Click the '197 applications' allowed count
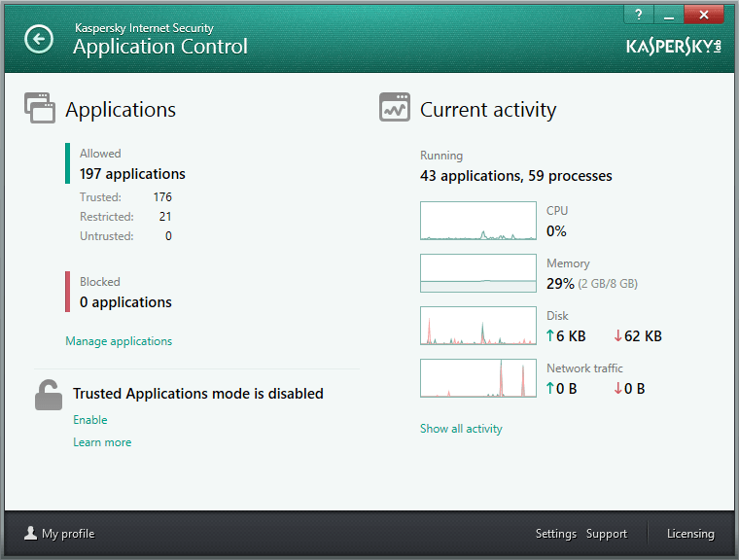This screenshot has height=560, width=739. point(132,174)
